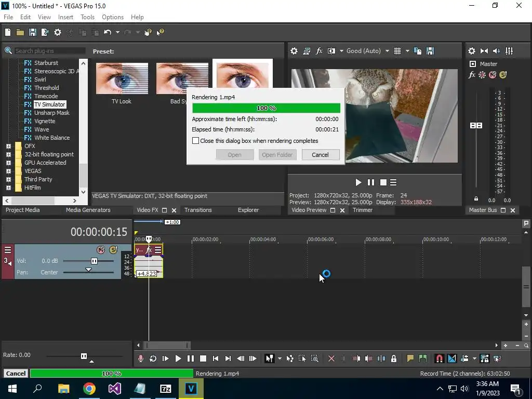Open the Undo history dropdown arrow
Viewport: 532px width, 399px height.
click(117, 32)
